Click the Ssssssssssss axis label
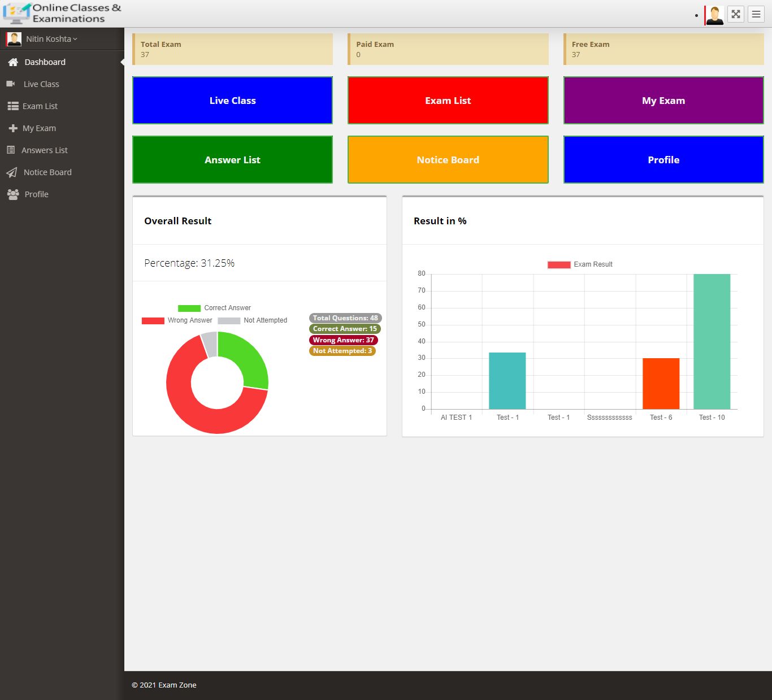The height and width of the screenshot is (700, 772). [610, 418]
